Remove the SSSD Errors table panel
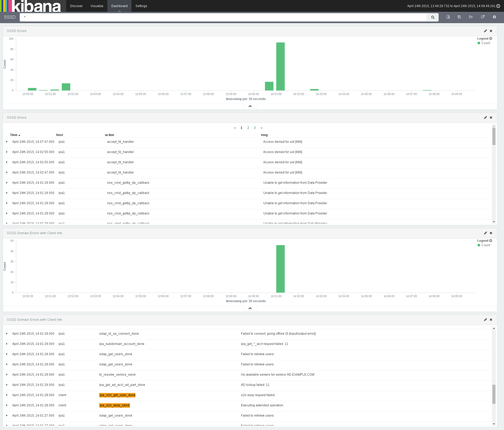504x430 pixels. pos(491,118)
